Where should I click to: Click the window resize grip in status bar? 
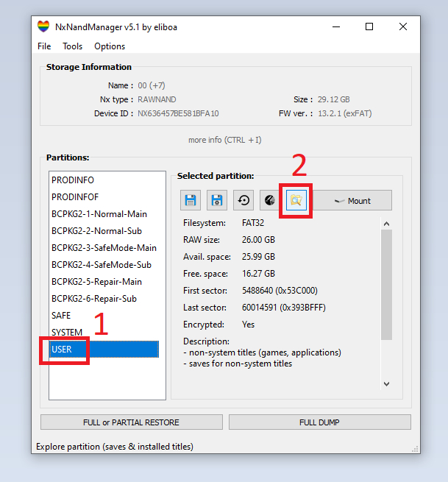pos(415,449)
